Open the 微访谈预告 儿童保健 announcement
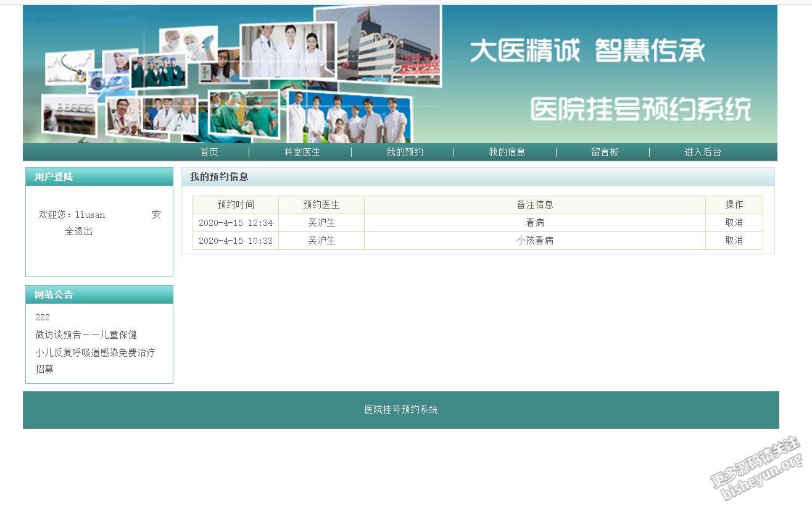The width and height of the screenshot is (812, 524). (86, 335)
